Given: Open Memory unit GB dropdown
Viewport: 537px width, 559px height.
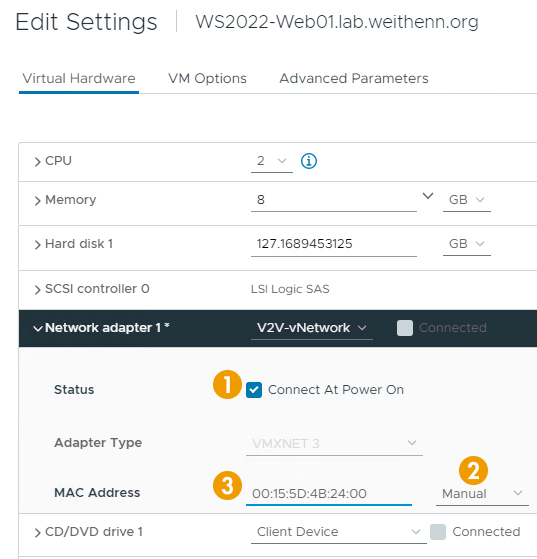Looking at the screenshot, I should pyautogui.click(x=467, y=200).
